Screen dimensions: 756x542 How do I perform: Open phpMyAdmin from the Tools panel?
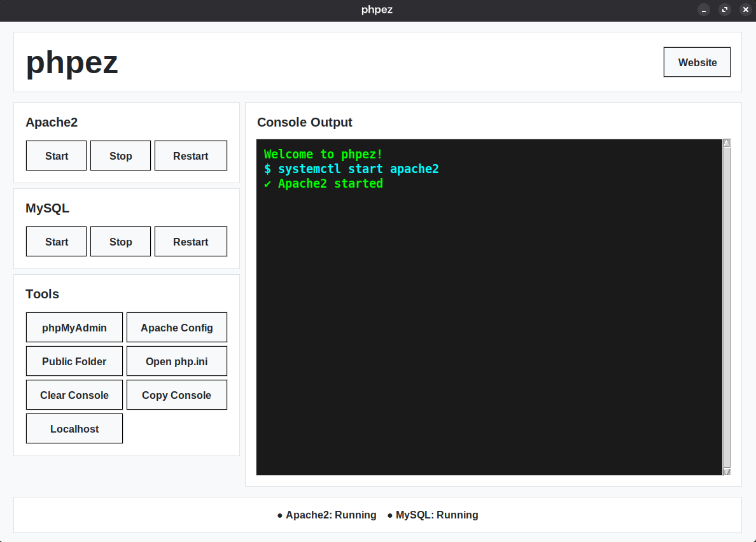(x=74, y=327)
